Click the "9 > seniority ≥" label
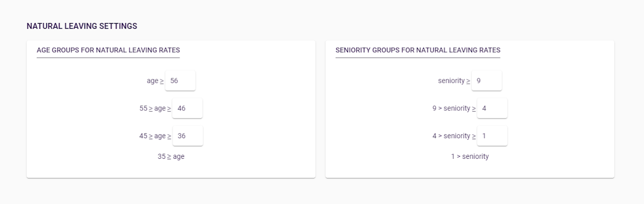 pyautogui.click(x=454, y=109)
